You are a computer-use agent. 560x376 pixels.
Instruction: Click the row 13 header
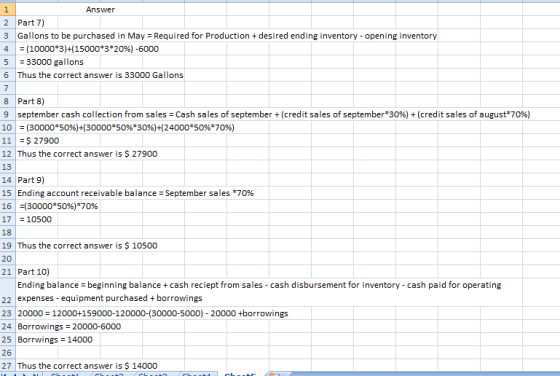click(x=7, y=167)
